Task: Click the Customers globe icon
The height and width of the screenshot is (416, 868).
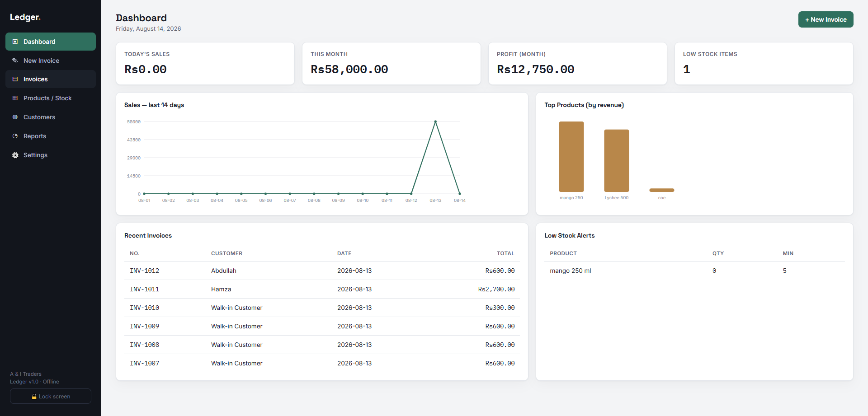Action: click(x=15, y=117)
